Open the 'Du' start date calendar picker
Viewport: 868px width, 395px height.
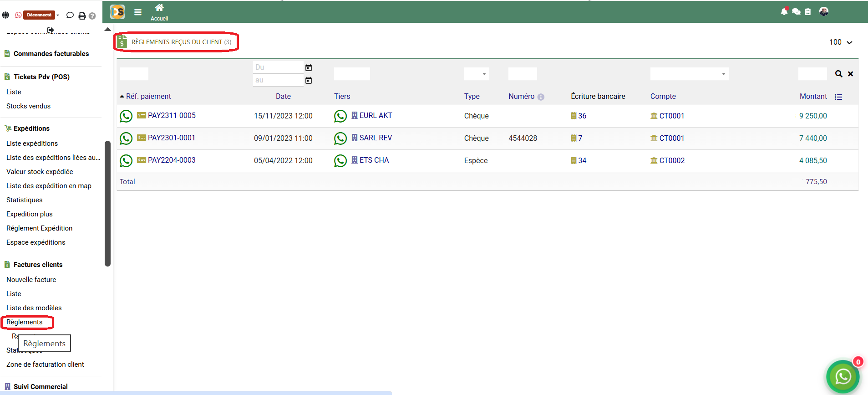pos(309,67)
